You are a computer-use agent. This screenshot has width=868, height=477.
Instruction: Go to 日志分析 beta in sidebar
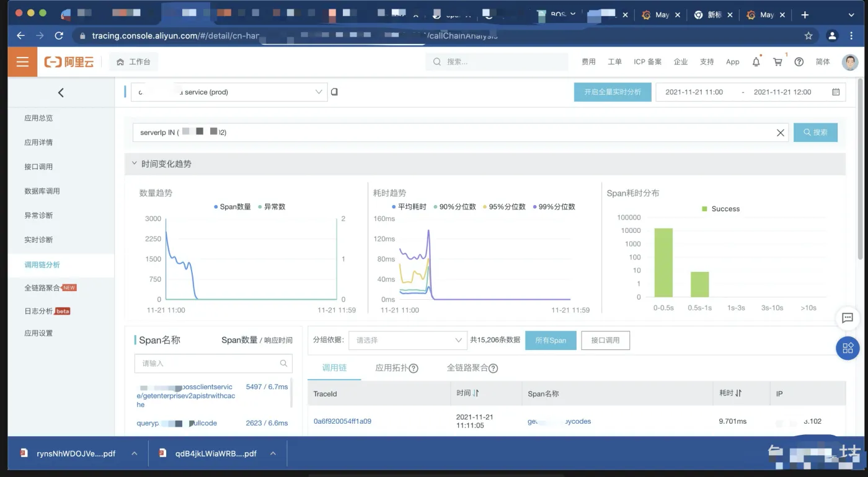(x=47, y=311)
